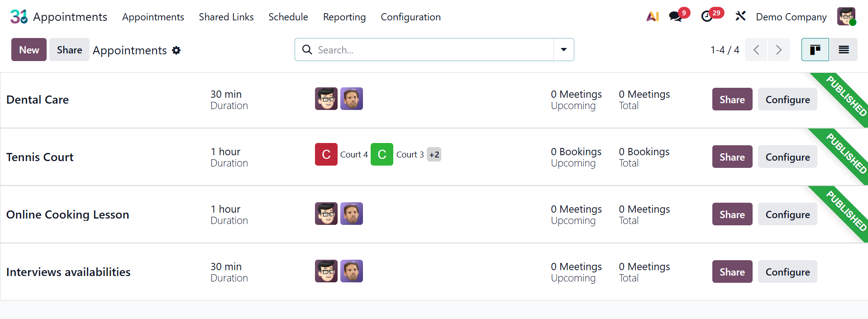Click the New appointment button
This screenshot has width=868, height=319.
pyautogui.click(x=29, y=50)
